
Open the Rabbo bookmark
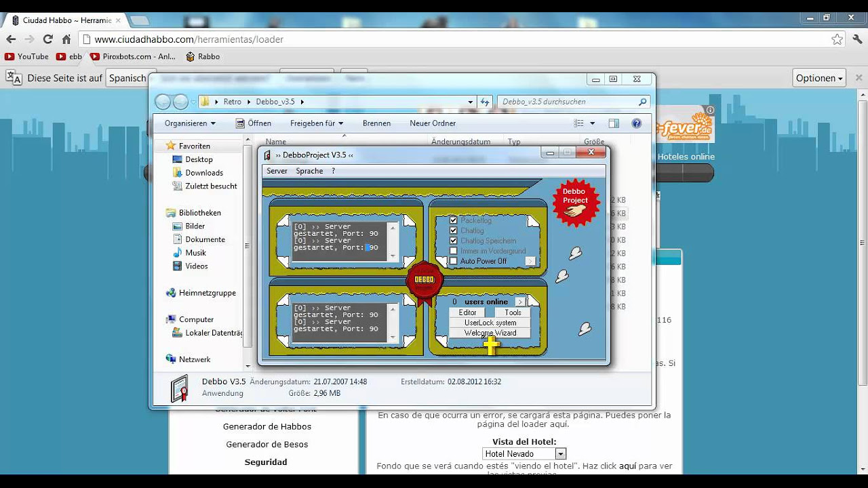(202, 57)
